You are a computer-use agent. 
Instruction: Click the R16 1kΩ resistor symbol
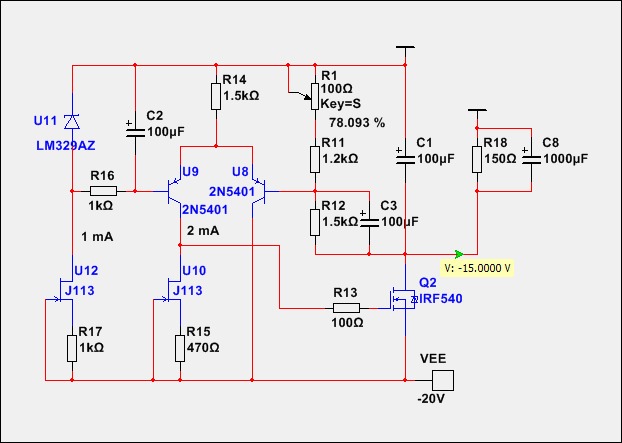[104, 191]
